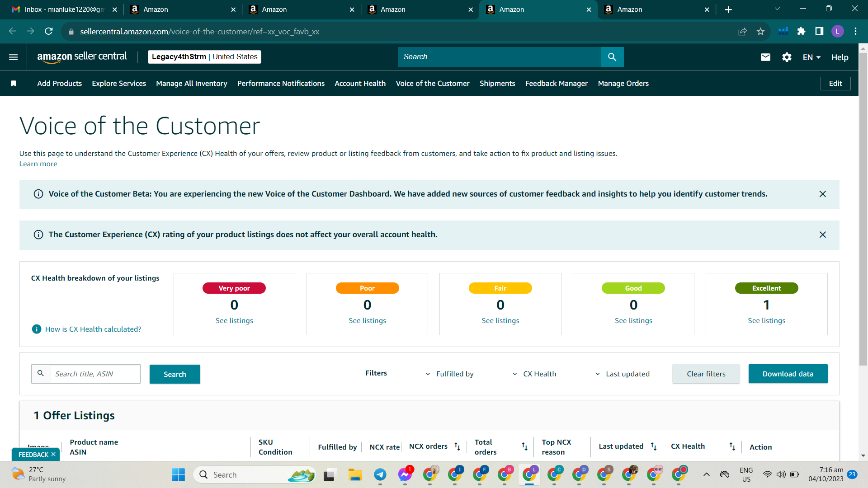Open How is CX Health calculated link
Viewport: 868px width, 488px height.
(93, 329)
